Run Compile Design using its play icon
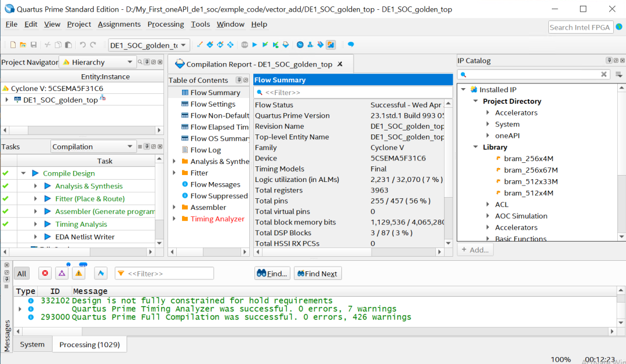This screenshot has height=364, width=626. tap(35, 173)
